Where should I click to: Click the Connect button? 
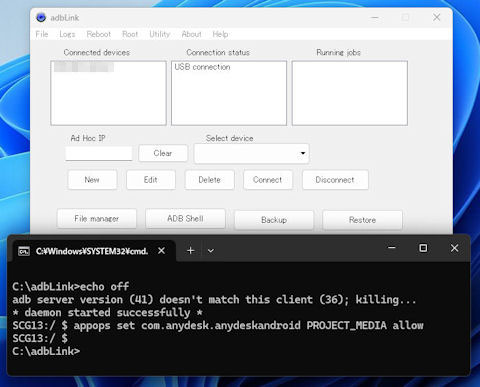pos(268,180)
